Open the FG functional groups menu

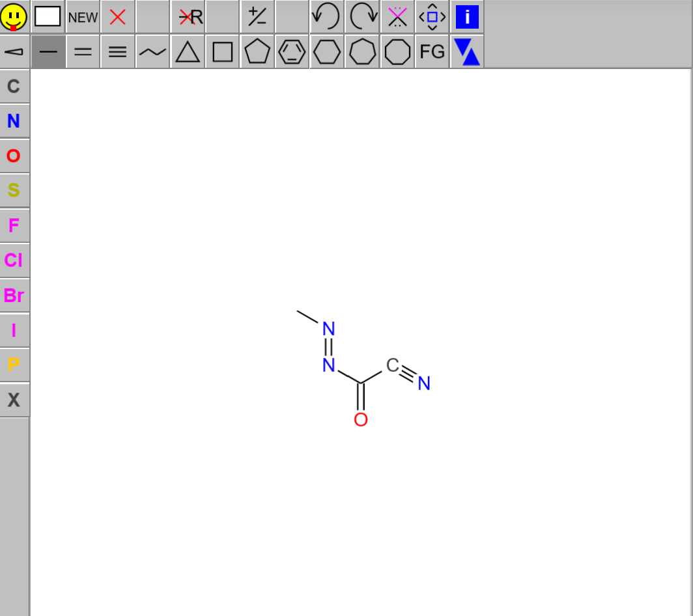point(432,52)
